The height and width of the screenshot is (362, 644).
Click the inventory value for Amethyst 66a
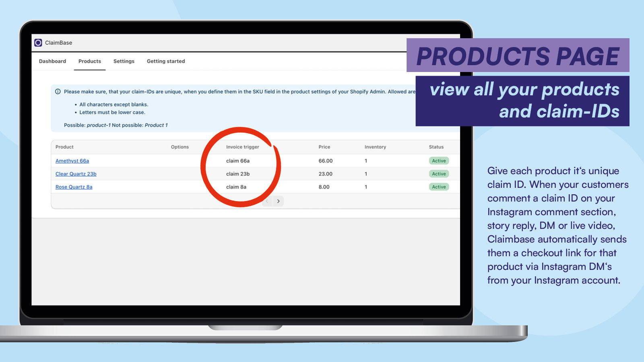pos(366,161)
